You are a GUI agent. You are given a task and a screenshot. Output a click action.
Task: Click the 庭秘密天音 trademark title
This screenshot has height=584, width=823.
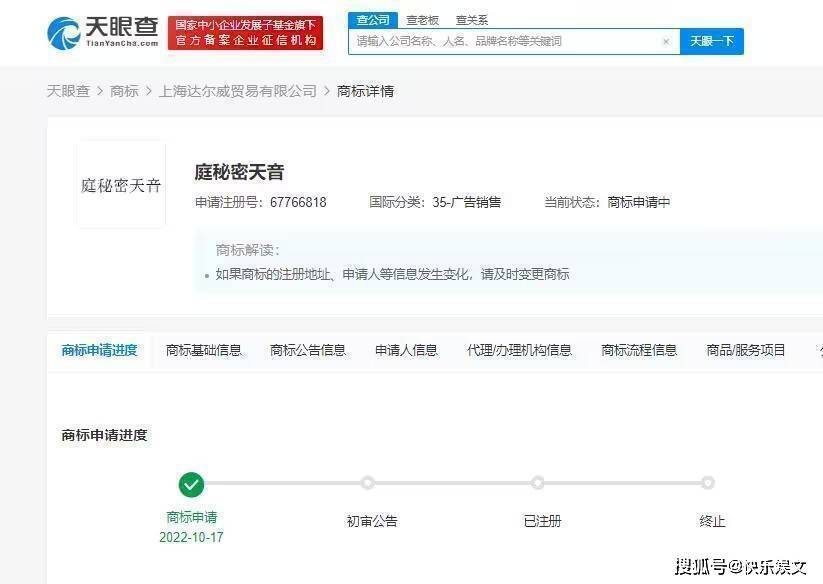239,172
